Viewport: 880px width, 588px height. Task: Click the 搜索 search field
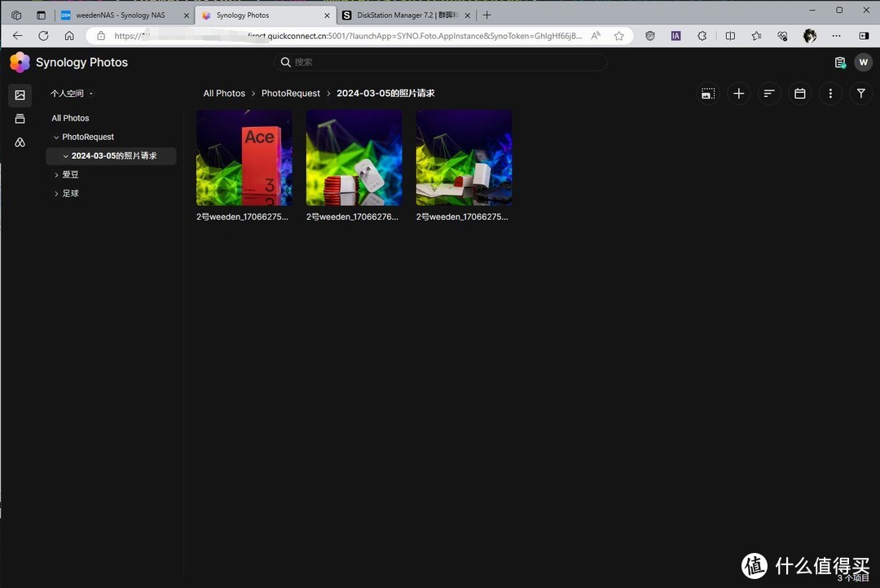441,62
